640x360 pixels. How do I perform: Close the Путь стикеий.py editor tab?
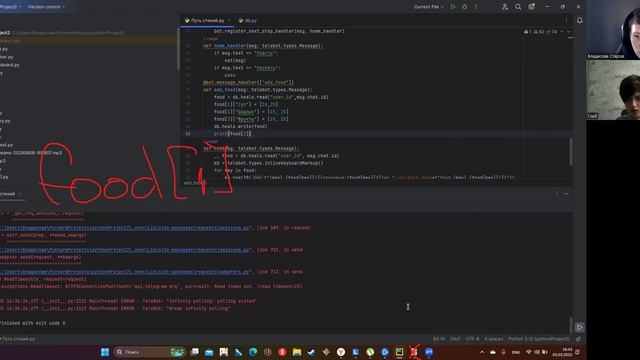(229, 20)
